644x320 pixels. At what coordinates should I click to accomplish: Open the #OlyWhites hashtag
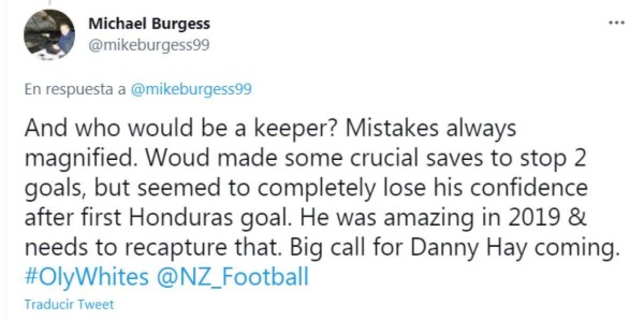(x=86, y=278)
